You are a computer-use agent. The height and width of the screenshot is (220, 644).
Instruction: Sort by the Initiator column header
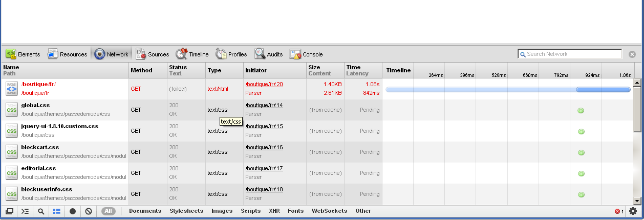click(275, 70)
